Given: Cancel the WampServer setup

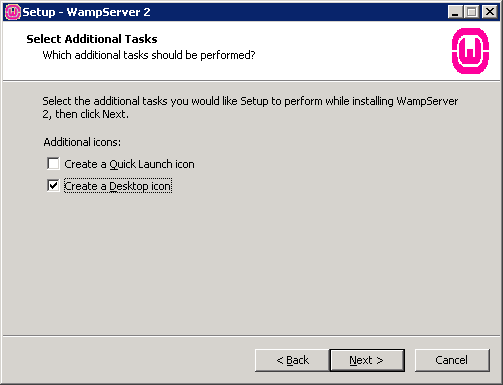Looking at the screenshot, I should click(x=452, y=360).
